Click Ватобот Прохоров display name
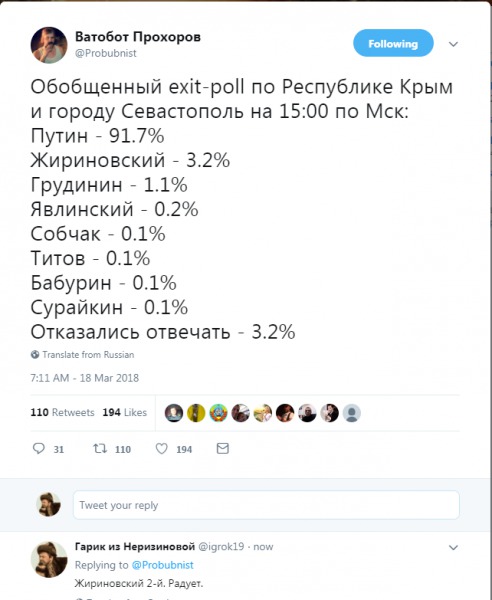The height and width of the screenshot is (600, 492). (138, 37)
